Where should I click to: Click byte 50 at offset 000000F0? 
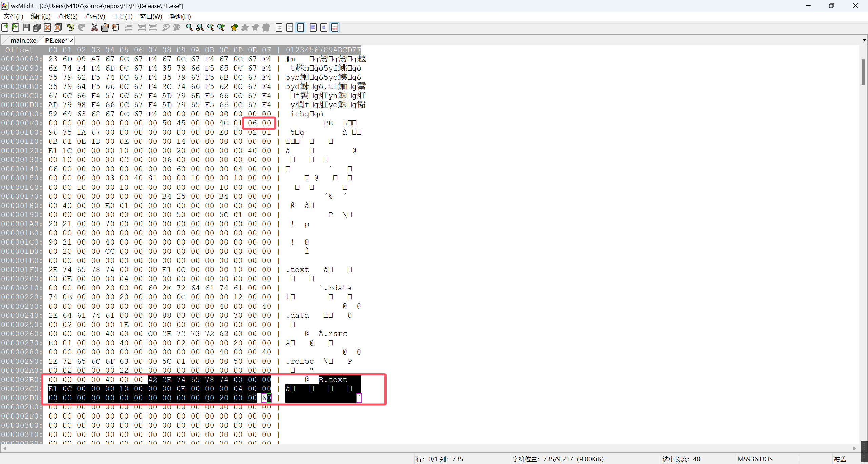click(167, 123)
